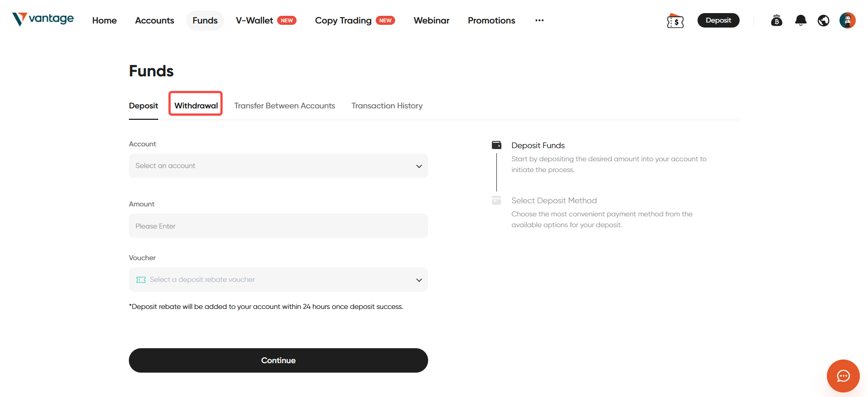868x397 pixels.
Task: Go to Copy Trading menu
Action: tap(343, 20)
